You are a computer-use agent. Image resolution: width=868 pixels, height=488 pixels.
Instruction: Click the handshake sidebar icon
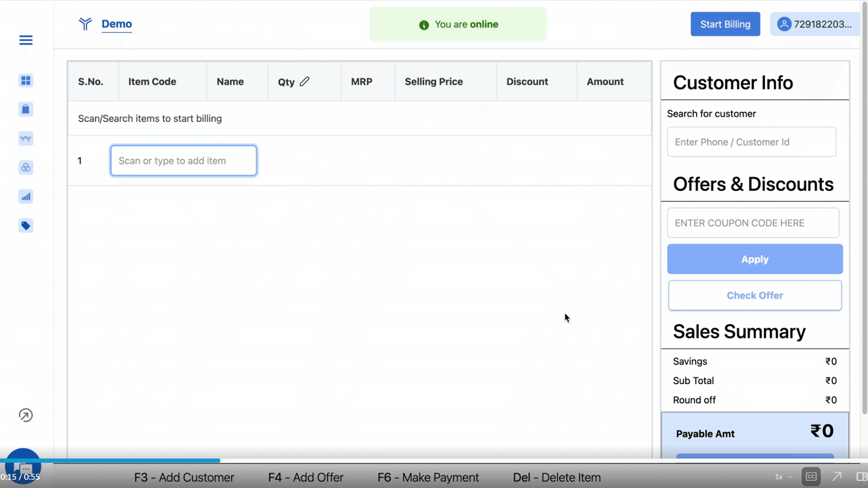tap(26, 138)
